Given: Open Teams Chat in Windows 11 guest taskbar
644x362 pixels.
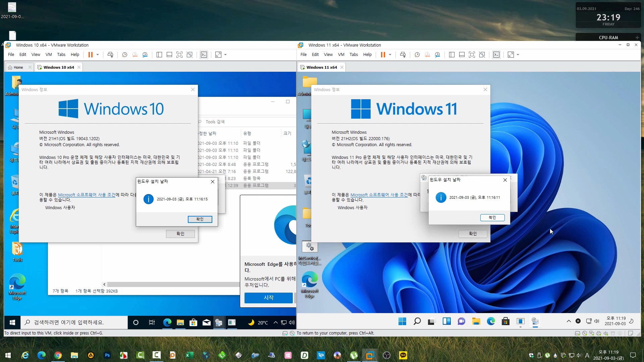Looking at the screenshot, I should (461, 321).
